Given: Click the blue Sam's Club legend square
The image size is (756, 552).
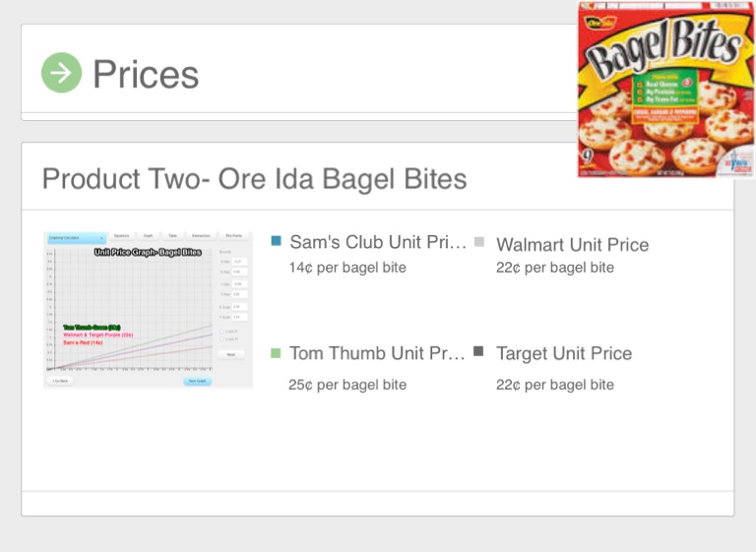Looking at the screenshot, I should [x=277, y=241].
